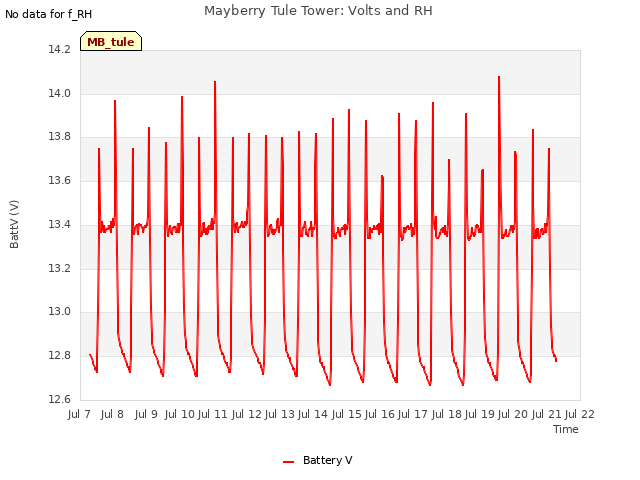The height and width of the screenshot is (480, 640).
Task: Click the 13.2 y-axis value
Action: [x=60, y=269]
